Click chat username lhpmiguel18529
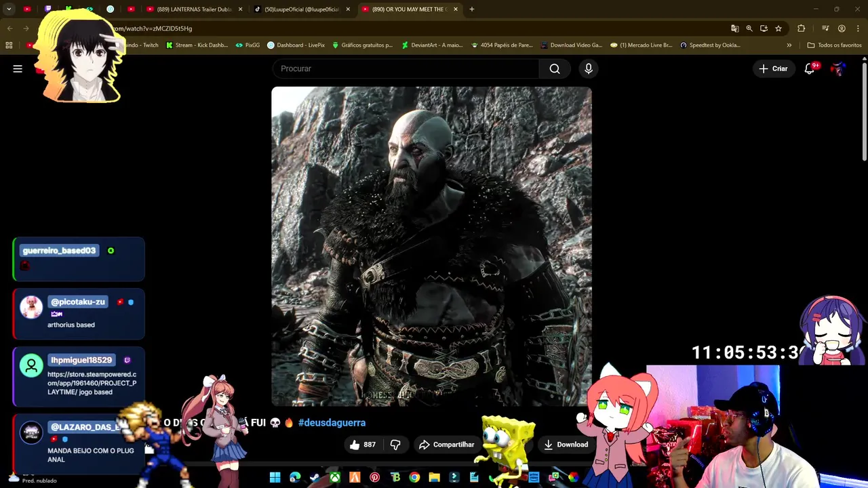This screenshot has width=868, height=488. coord(81,360)
